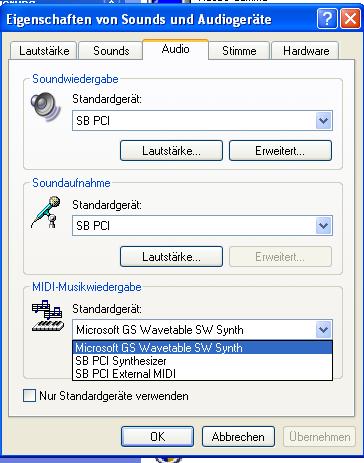The height and width of the screenshot is (463, 364).
Task: Cancel with the Abbrechen button
Action: 238,436
